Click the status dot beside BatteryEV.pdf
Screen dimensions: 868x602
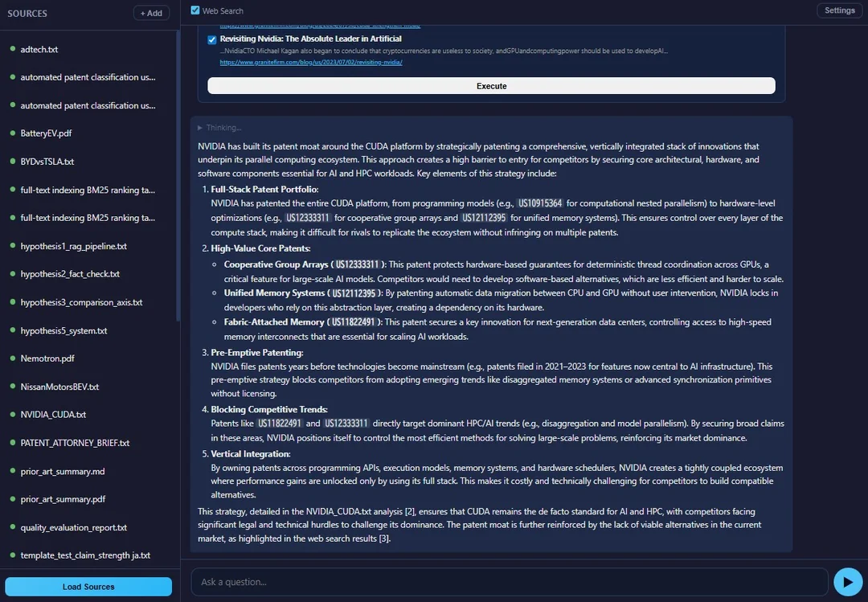[x=13, y=133]
